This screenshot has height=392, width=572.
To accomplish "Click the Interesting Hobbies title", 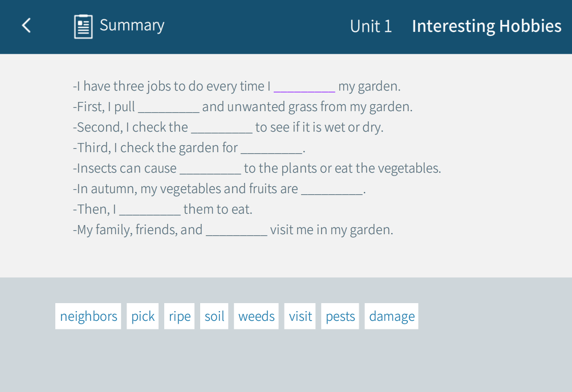I will pos(486,26).
